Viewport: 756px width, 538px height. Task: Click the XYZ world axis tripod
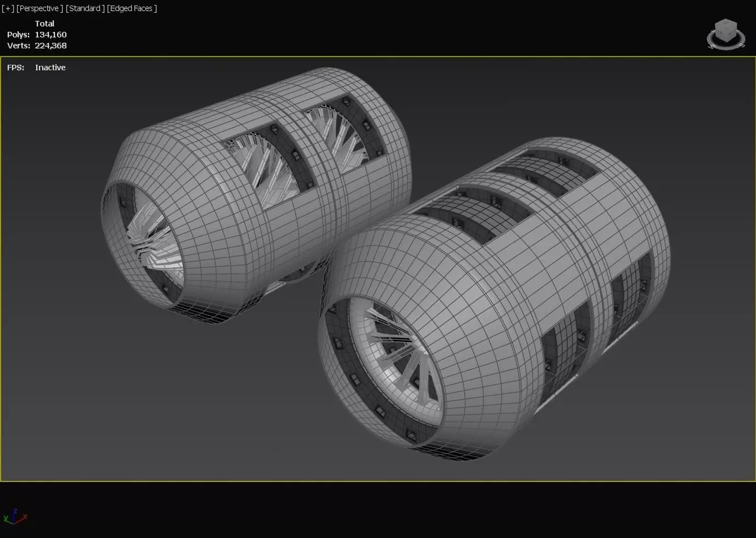[14, 516]
